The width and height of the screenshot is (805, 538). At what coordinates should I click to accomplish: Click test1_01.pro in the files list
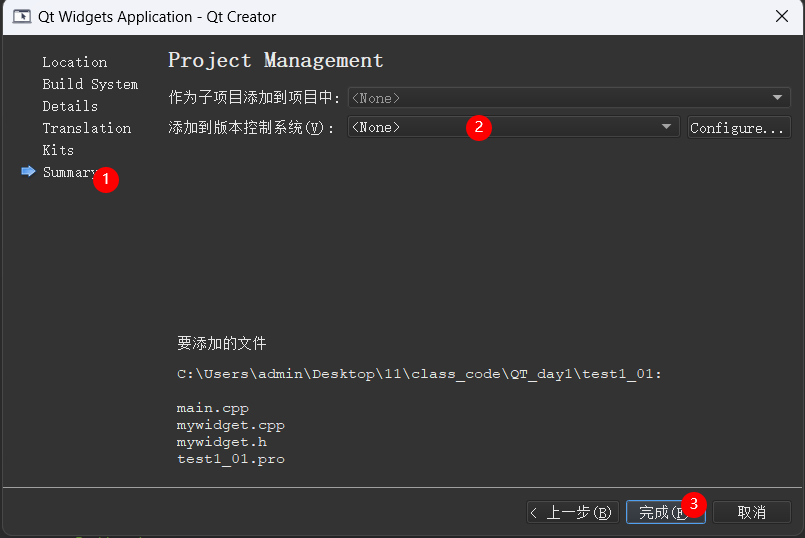(x=230, y=459)
